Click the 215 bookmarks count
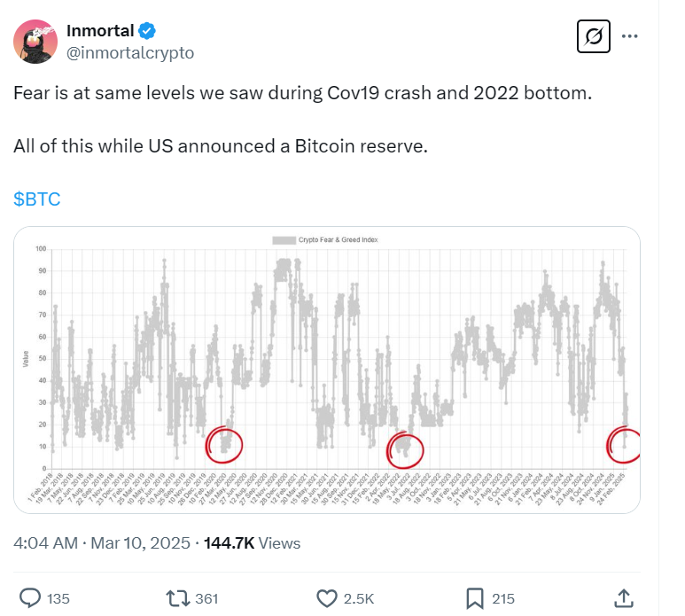Screen dimensions: 685x616 pos(502,598)
